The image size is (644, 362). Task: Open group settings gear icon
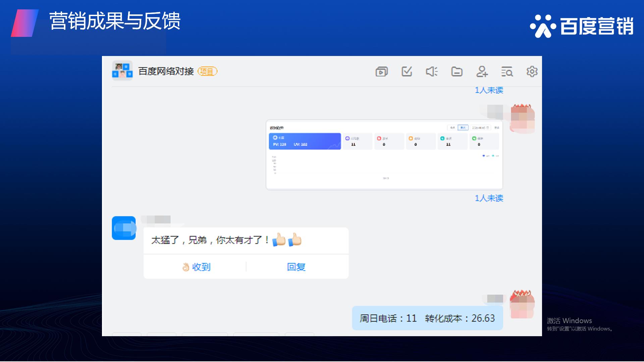pos(532,71)
